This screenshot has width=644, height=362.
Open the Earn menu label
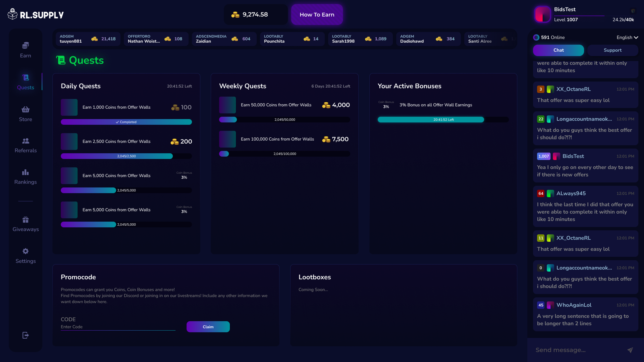tap(25, 56)
